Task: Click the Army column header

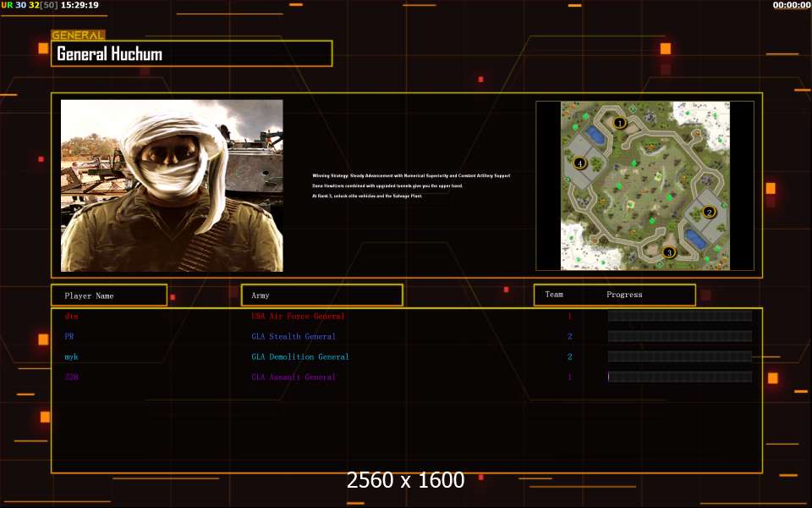Action: tap(321, 295)
